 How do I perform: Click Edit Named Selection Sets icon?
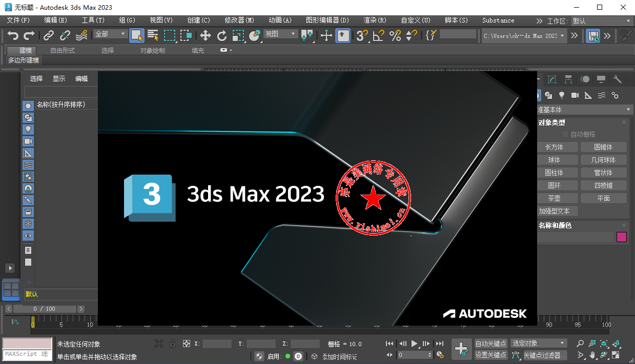coord(431,35)
